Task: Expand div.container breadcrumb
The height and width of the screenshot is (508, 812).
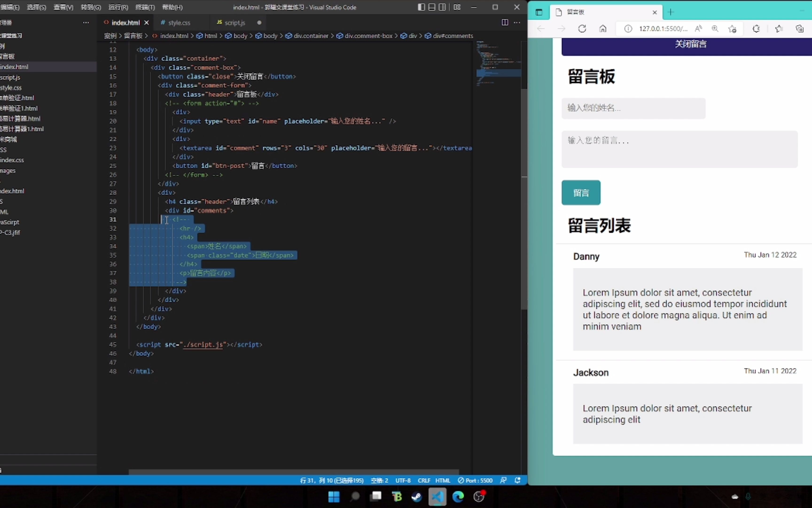Action: [307, 36]
